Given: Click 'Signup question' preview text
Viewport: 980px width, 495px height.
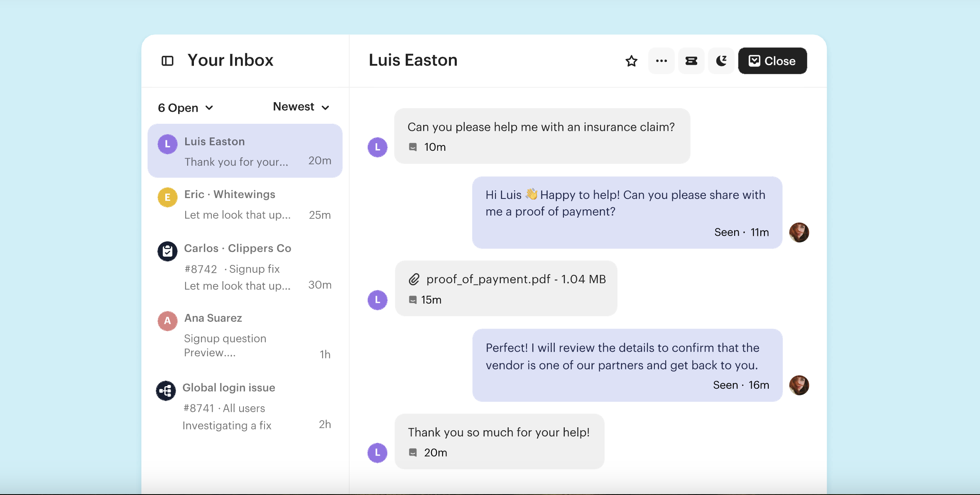Looking at the screenshot, I should (225, 338).
